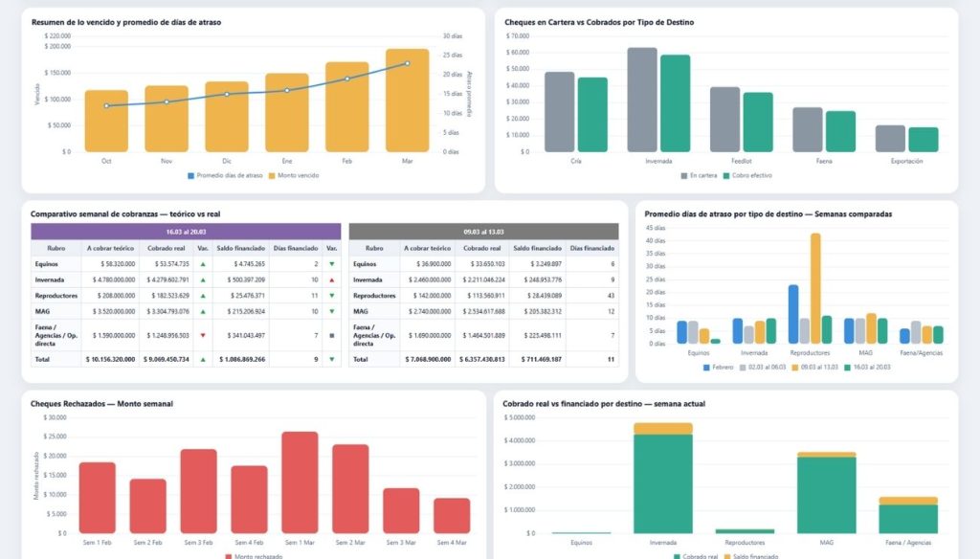The image size is (980, 559).
Task: Select the purple '16.03 al 20.03' table header
Action: (x=186, y=232)
